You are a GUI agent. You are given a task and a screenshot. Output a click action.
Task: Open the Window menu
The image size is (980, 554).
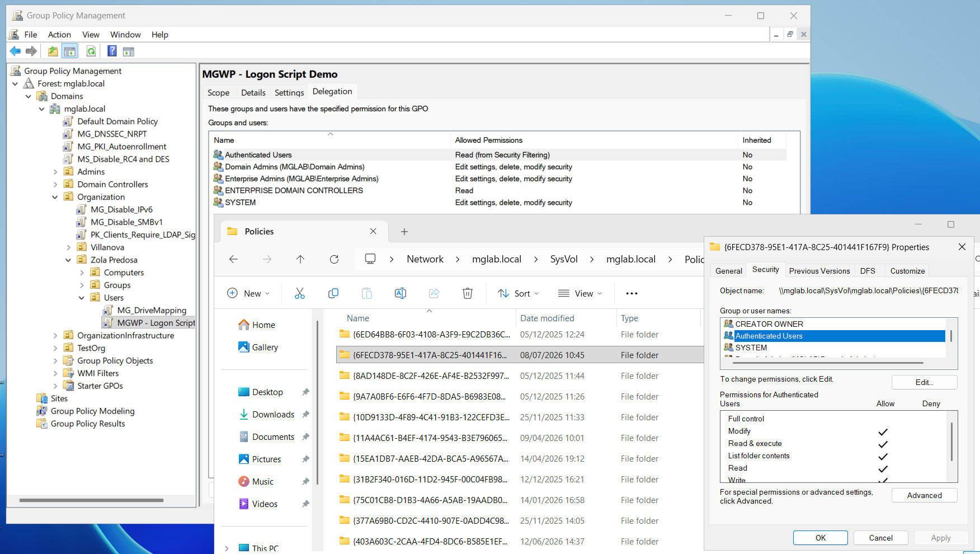pyautogui.click(x=125, y=35)
